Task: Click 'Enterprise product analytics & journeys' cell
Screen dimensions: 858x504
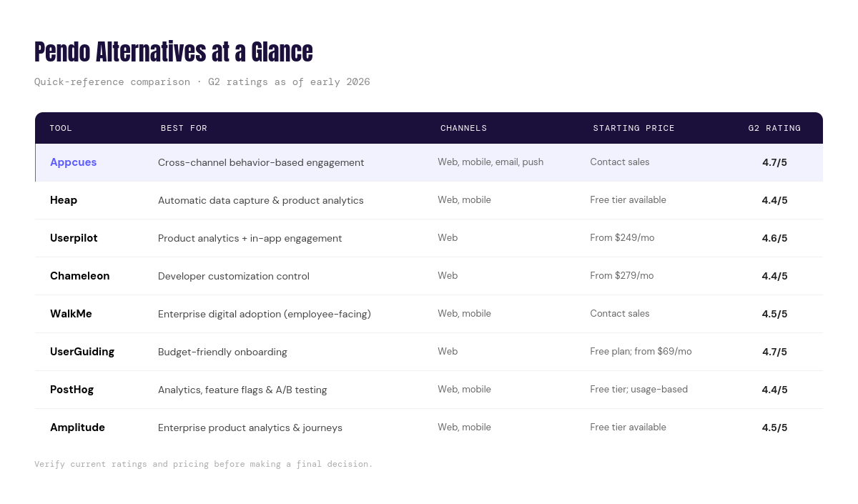Action: coord(250,428)
